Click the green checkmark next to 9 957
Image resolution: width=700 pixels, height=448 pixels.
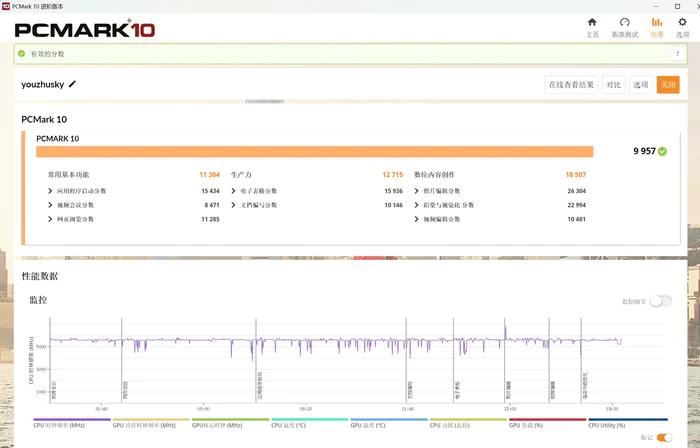click(662, 151)
